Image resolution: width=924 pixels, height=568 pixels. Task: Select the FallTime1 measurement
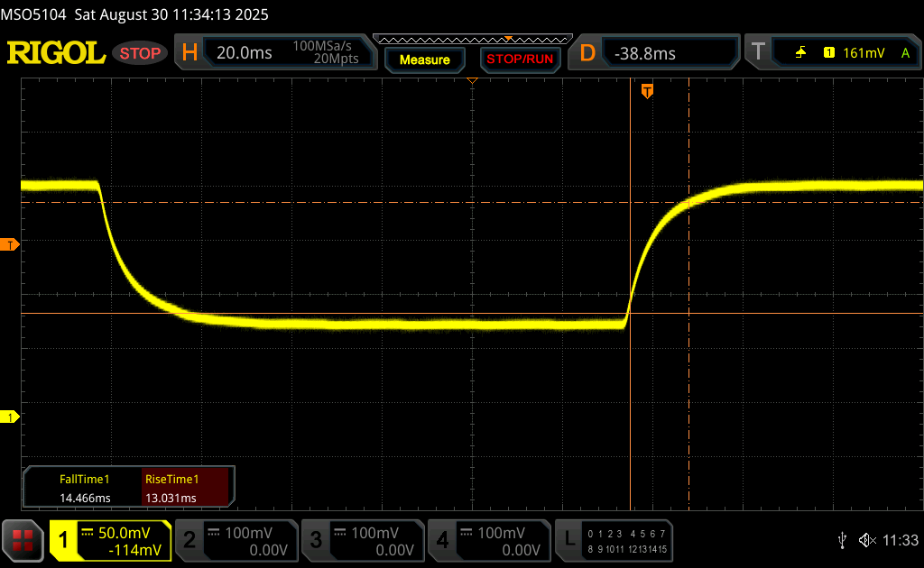pos(84,479)
